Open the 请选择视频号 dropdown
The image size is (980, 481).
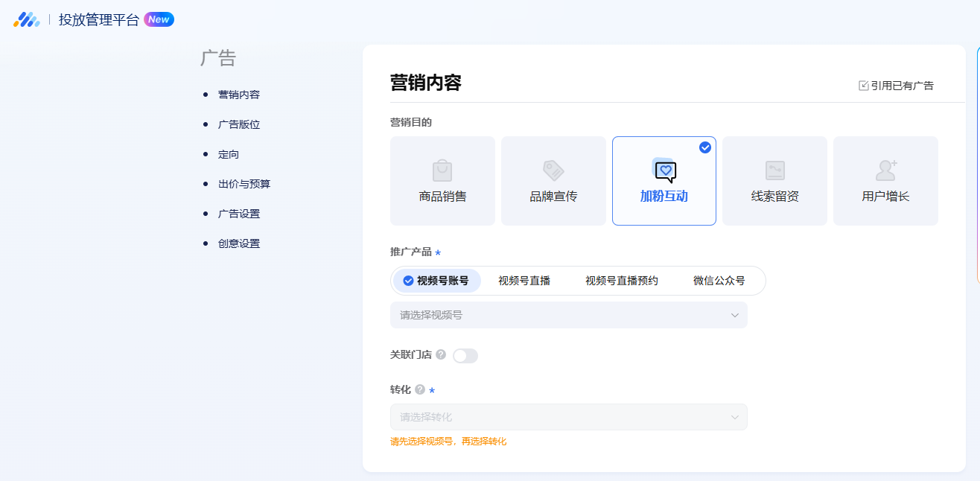coord(569,315)
